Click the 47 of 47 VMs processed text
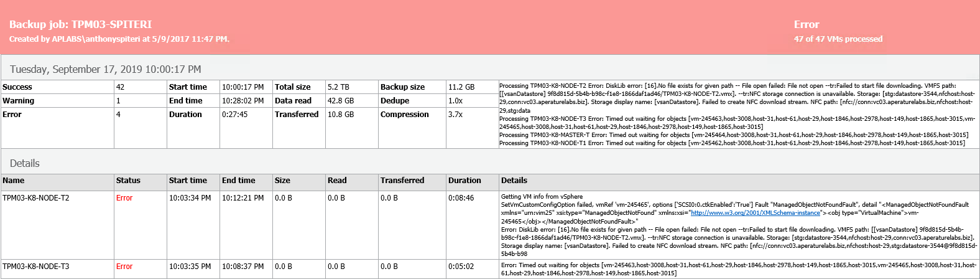This screenshot has height=279, width=980. pos(838,39)
